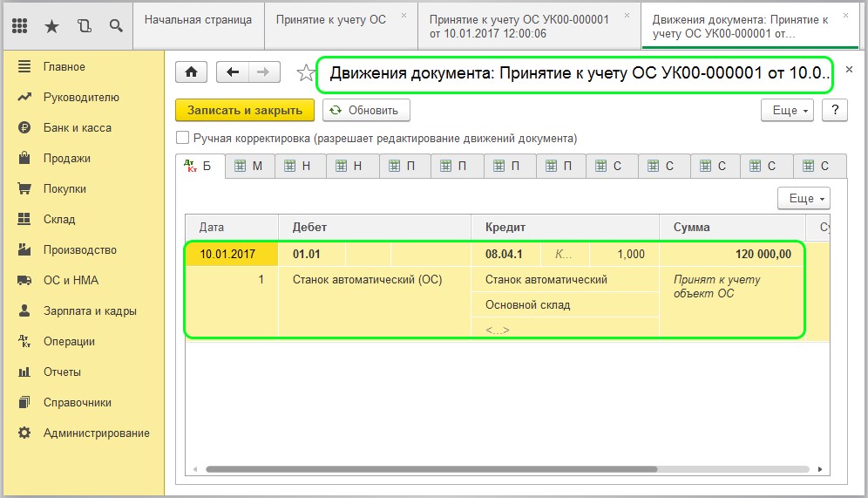Screen dimensions: 868x498
Task: Open Производство section in sidebar
Action: point(79,249)
